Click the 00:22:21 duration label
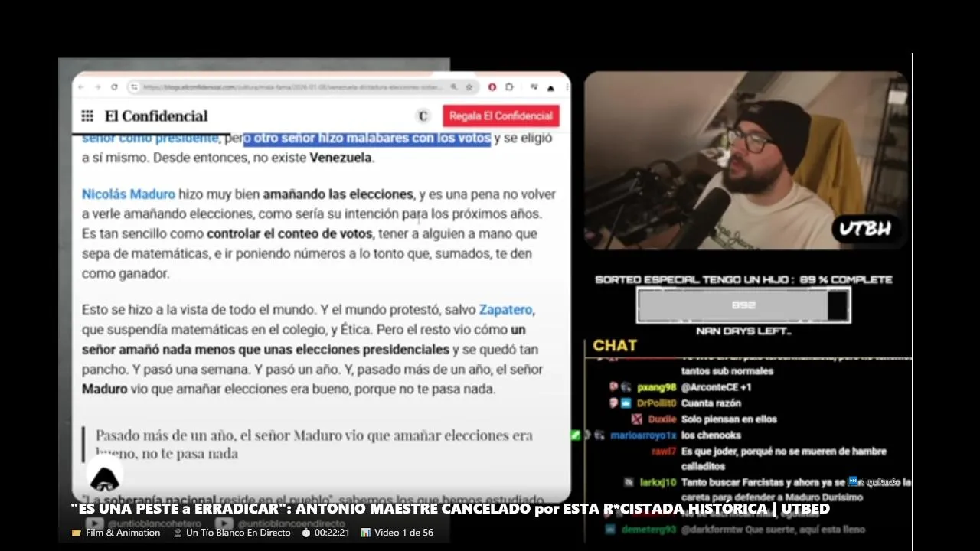 tap(332, 533)
